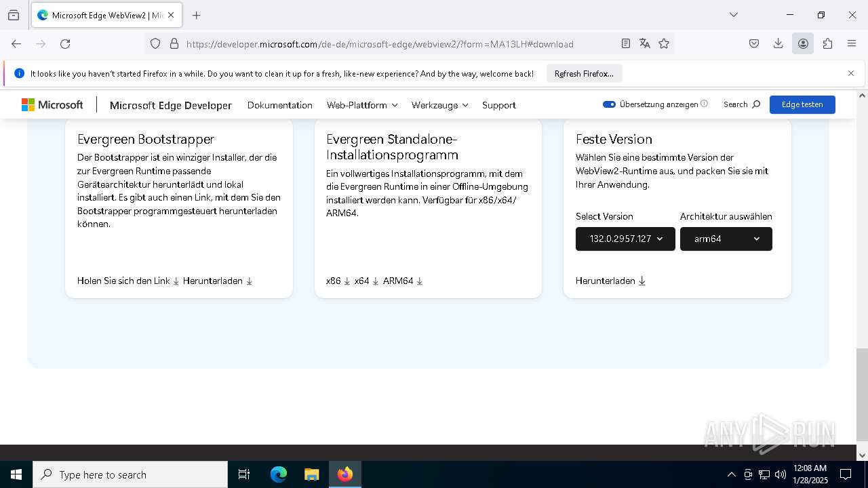Translate this page icon
868x488 pixels.
[645, 43]
